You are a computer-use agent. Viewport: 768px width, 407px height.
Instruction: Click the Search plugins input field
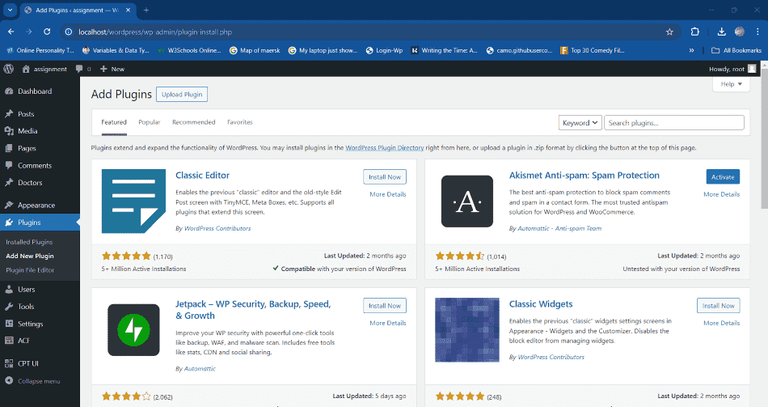(x=674, y=123)
